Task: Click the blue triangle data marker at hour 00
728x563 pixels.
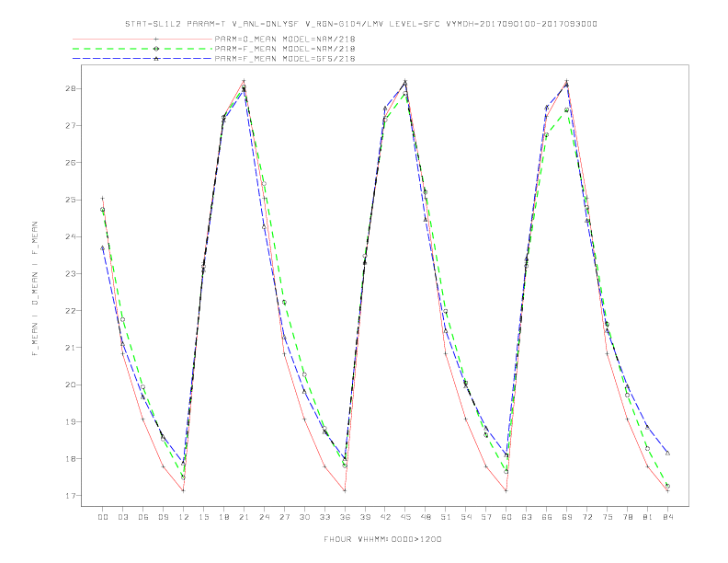Action: pyautogui.click(x=103, y=248)
